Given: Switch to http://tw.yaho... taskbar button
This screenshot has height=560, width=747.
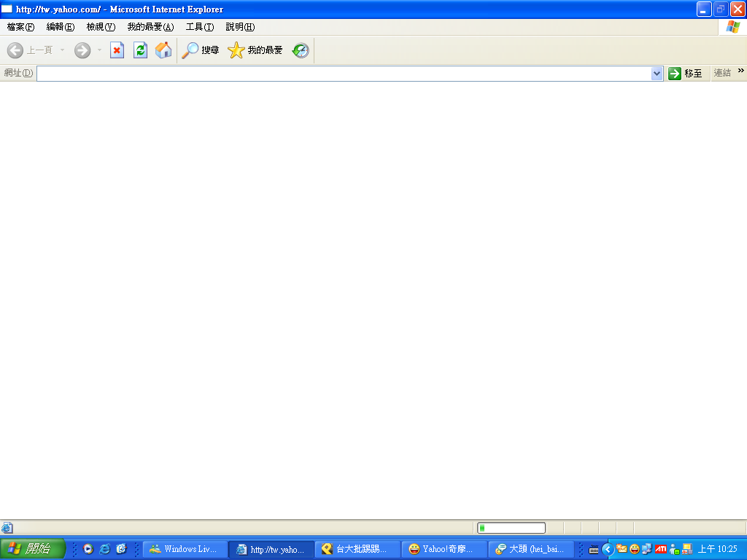Looking at the screenshot, I should click(x=271, y=549).
